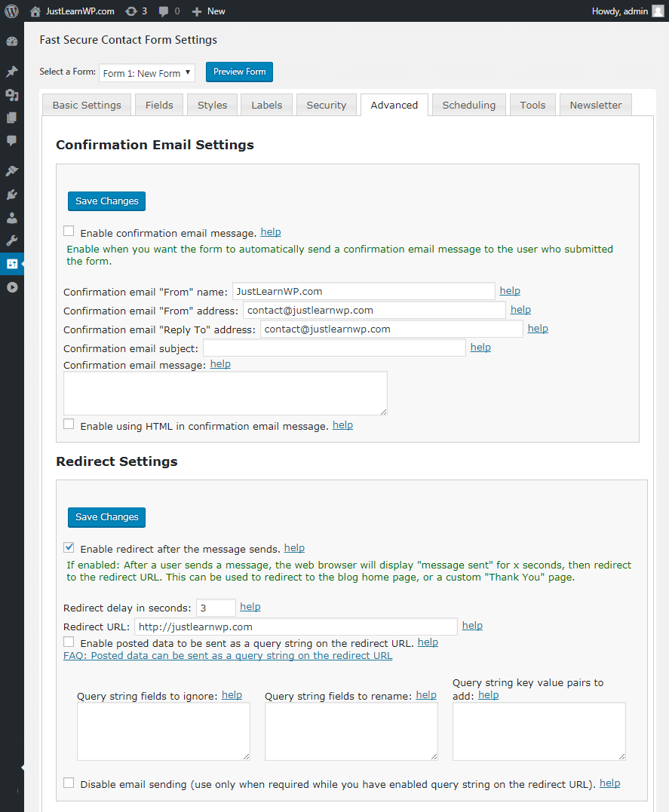Open help for Confirmation email From address

tap(520, 310)
